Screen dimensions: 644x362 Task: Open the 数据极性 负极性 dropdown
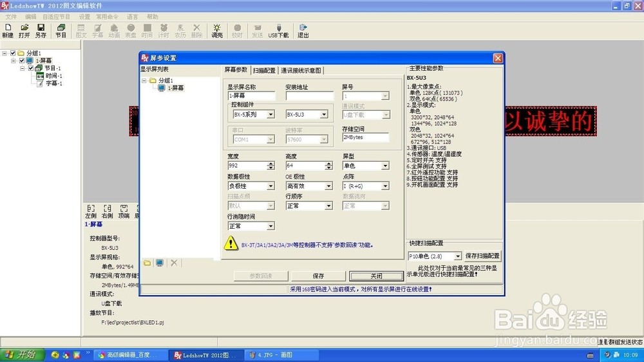point(270,186)
